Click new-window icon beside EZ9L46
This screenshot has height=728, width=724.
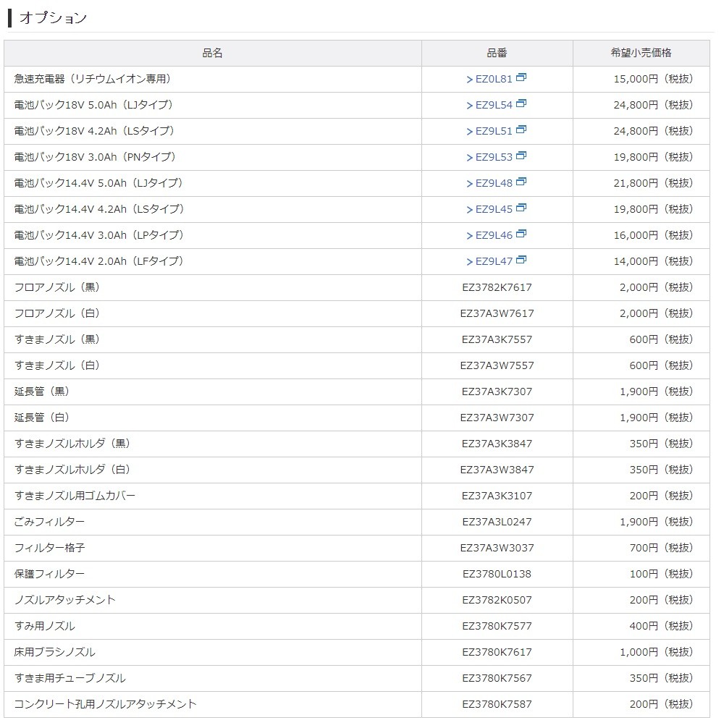coord(521,233)
